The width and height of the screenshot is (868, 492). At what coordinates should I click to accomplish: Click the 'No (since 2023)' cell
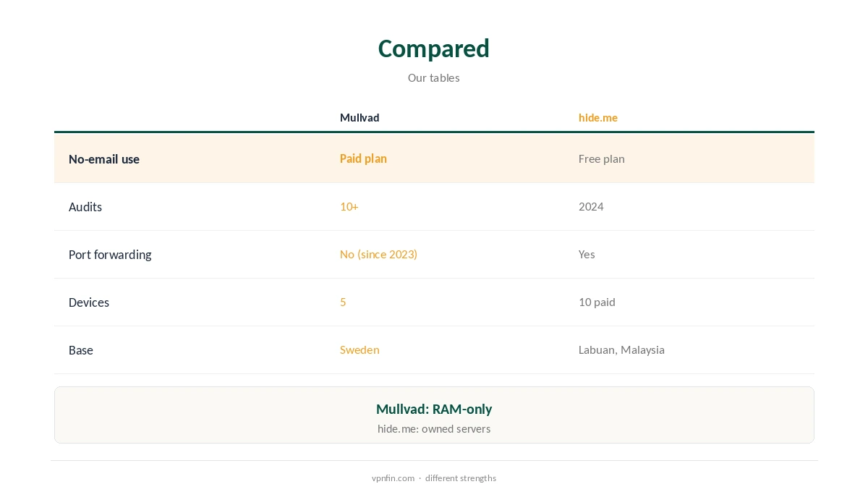tap(378, 254)
